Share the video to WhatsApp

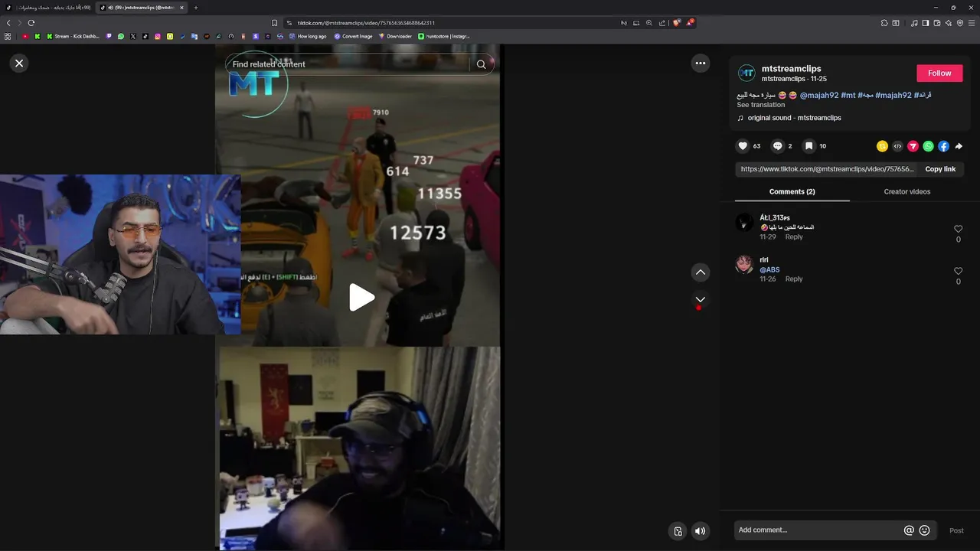click(x=928, y=146)
